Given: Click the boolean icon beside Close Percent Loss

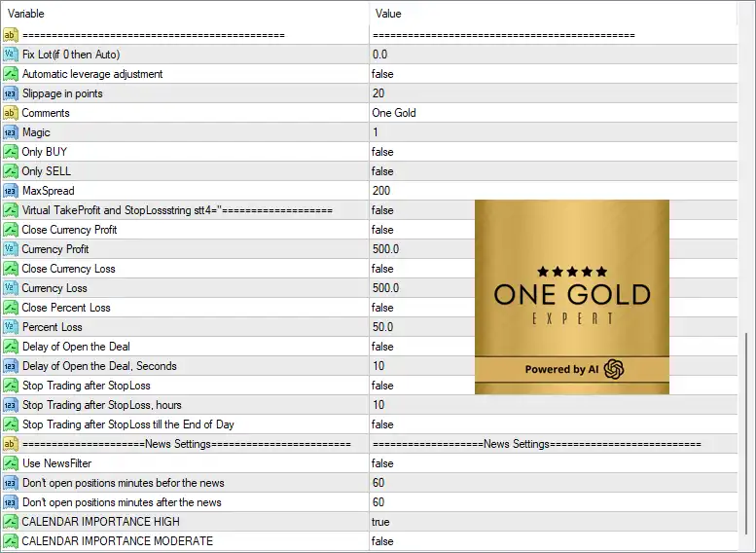Looking at the screenshot, I should [x=10, y=308].
